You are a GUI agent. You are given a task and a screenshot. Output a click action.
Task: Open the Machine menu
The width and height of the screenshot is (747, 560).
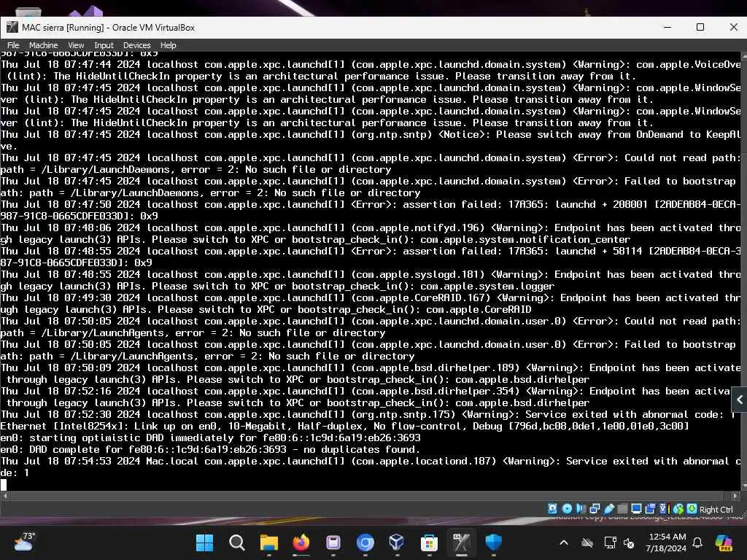(43, 45)
